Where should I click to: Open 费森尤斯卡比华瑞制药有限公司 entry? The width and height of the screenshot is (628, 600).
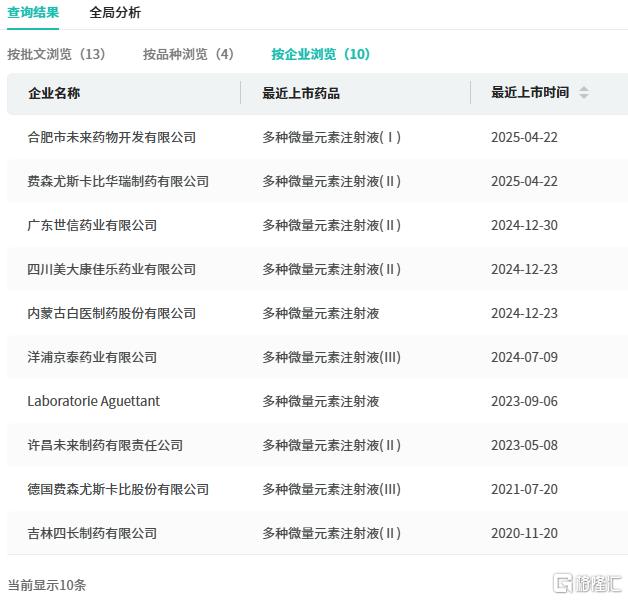118,181
